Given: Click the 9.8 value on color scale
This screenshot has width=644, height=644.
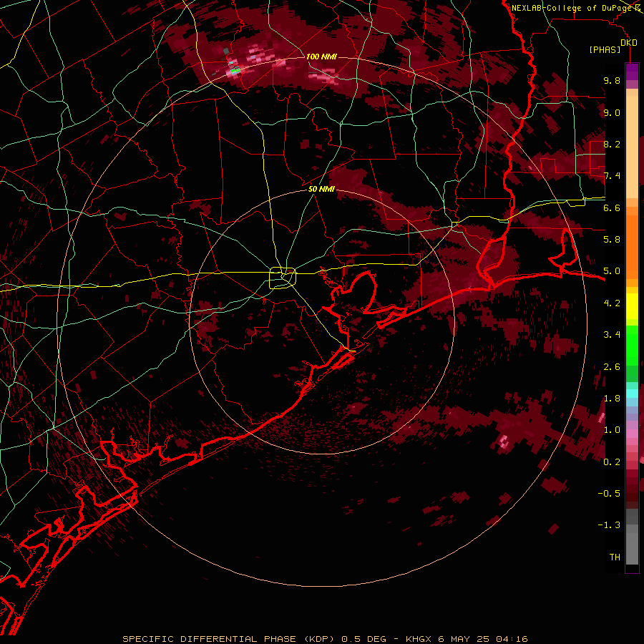Looking at the screenshot, I should [x=612, y=81].
